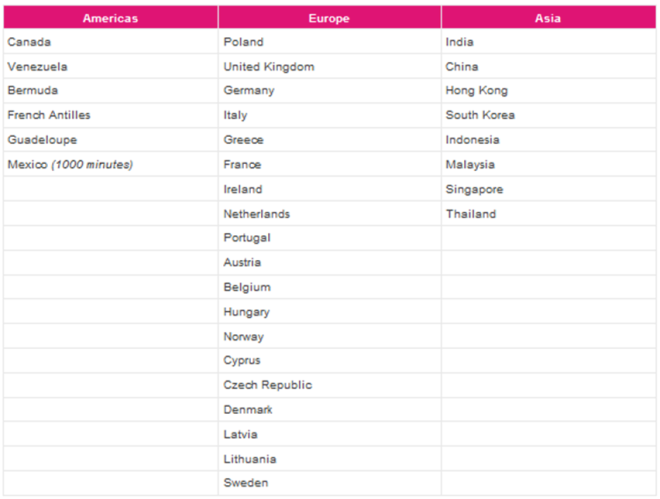This screenshot has width=660, height=499.
Task: Click on Bermuda in Americas column
Action: pos(34,91)
